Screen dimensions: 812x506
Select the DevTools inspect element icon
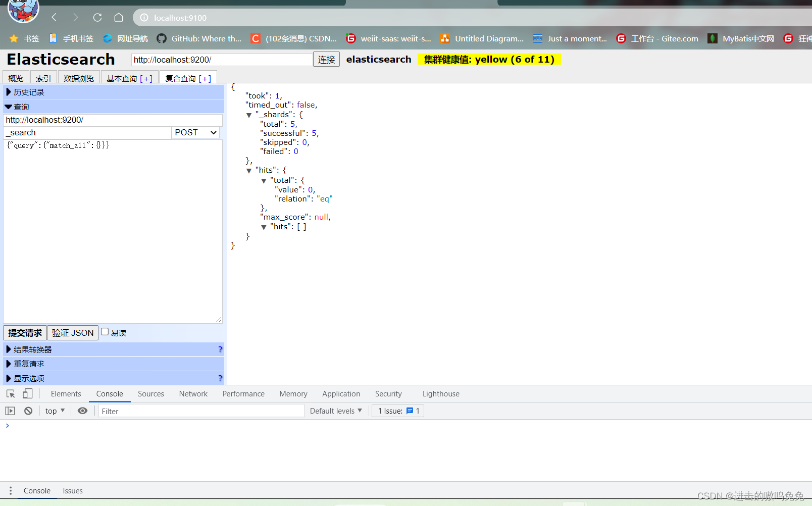(x=11, y=394)
